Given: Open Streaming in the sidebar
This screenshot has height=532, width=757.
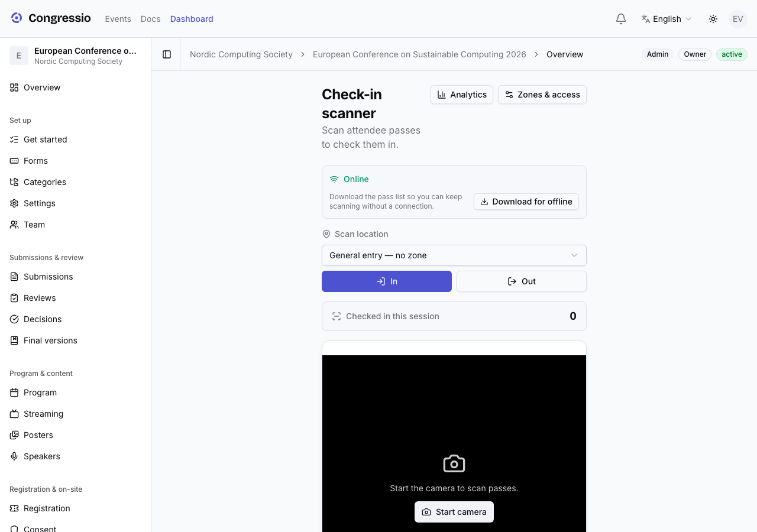Looking at the screenshot, I should [75, 414].
